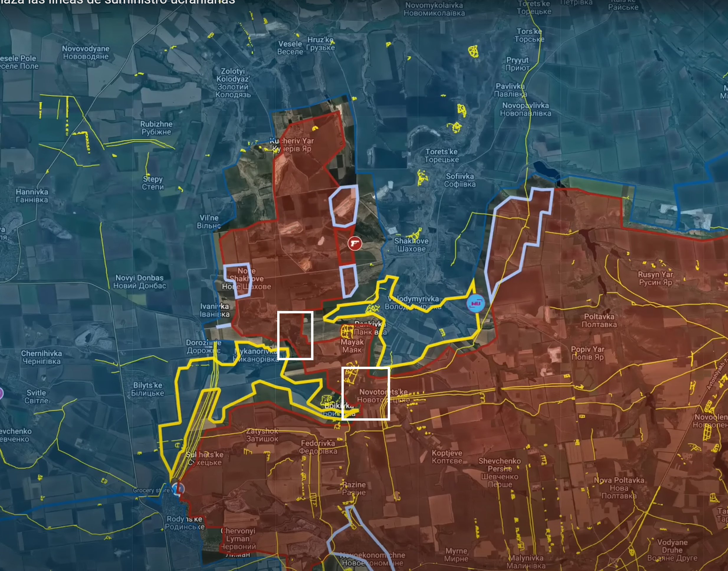This screenshot has height=571, width=728.
Task: Click the blue Grocery store shopping cart pin
Action: coord(178,489)
